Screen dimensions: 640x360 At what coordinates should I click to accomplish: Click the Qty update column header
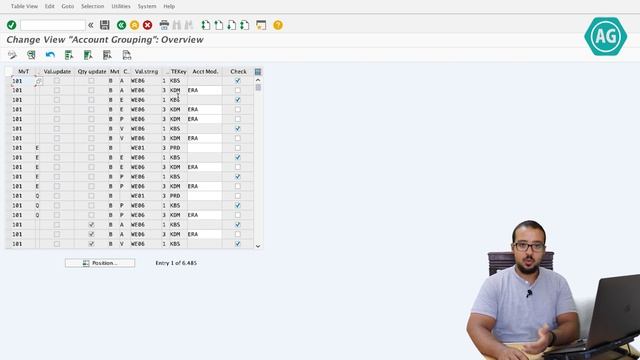click(92, 71)
